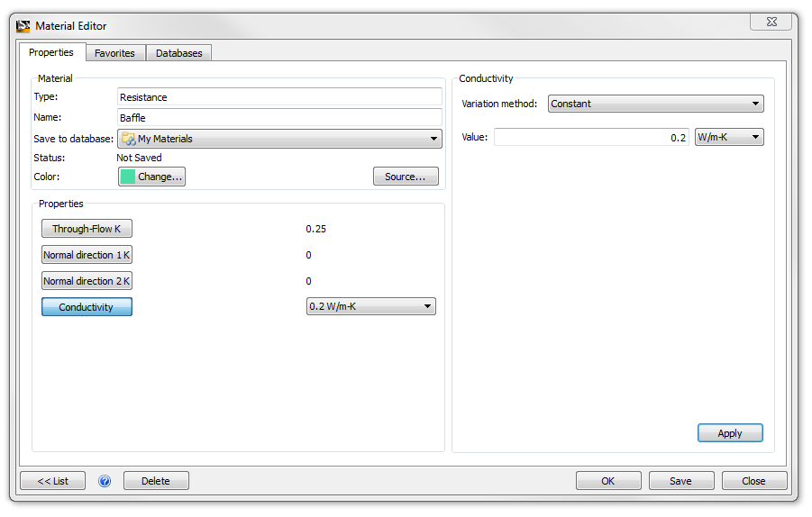Screen dimensions: 812x517
Task: Open the 0.2 W/m-K conductivity dropdown
Action: click(370, 306)
